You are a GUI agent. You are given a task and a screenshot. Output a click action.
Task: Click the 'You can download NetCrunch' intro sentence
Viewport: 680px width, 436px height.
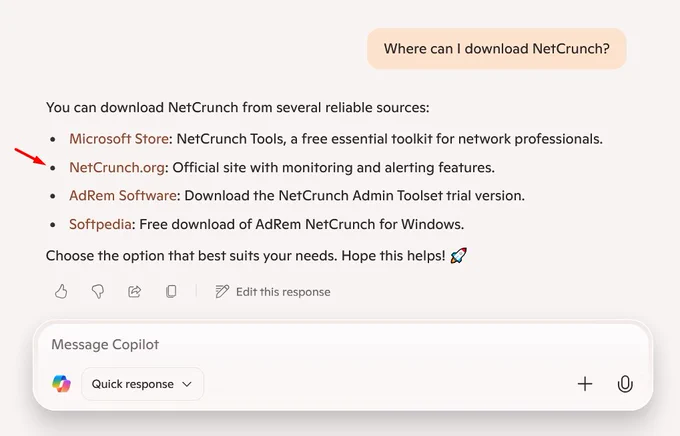(238, 108)
